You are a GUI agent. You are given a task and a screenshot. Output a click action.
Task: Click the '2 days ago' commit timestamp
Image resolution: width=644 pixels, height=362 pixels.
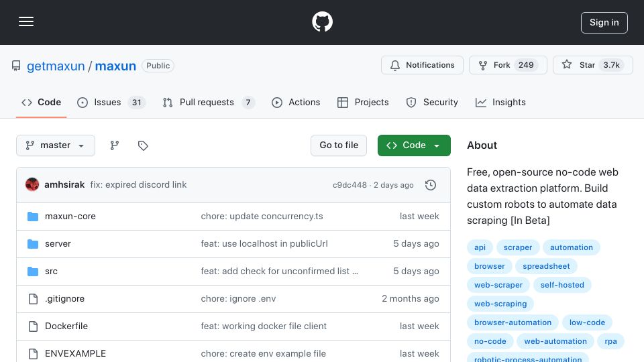tap(393, 185)
